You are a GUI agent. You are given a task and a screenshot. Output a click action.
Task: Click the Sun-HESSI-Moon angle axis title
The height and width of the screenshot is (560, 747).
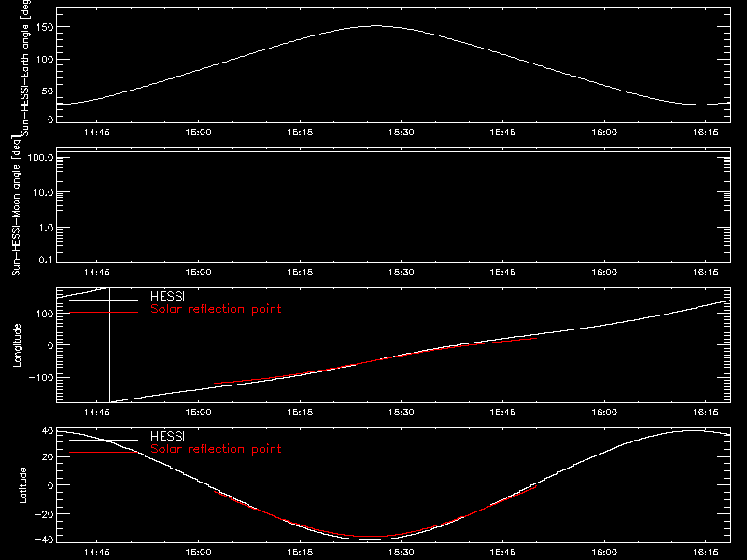coord(16,205)
